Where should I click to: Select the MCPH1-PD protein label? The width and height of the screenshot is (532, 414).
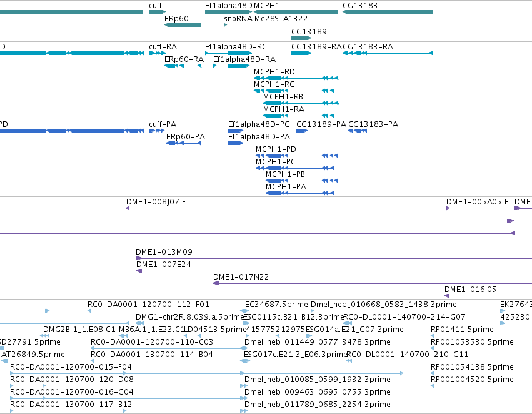click(276, 149)
